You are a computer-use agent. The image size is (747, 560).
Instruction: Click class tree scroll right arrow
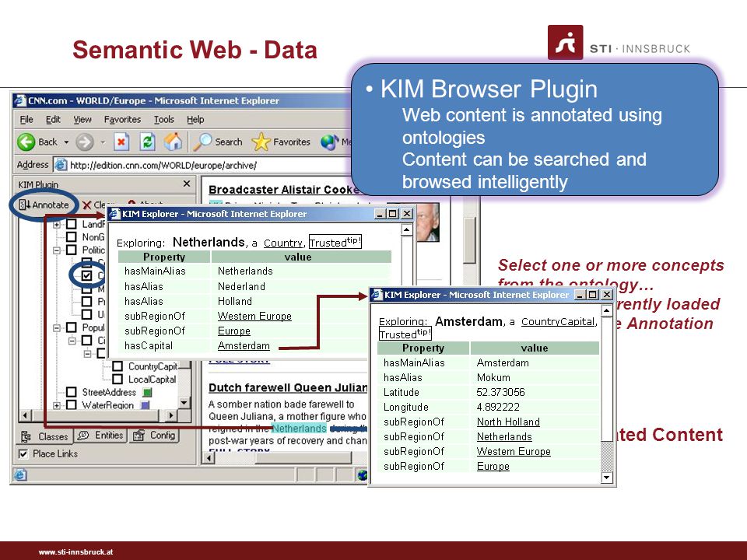point(171,415)
